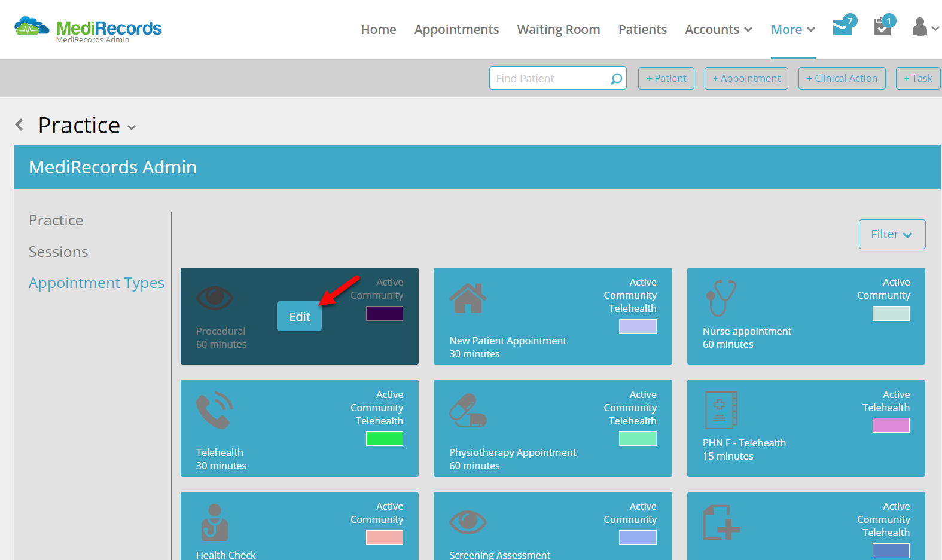This screenshot has width=942, height=560.
Task: Click the New Patient Appointment card title
Action: pos(508,341)
